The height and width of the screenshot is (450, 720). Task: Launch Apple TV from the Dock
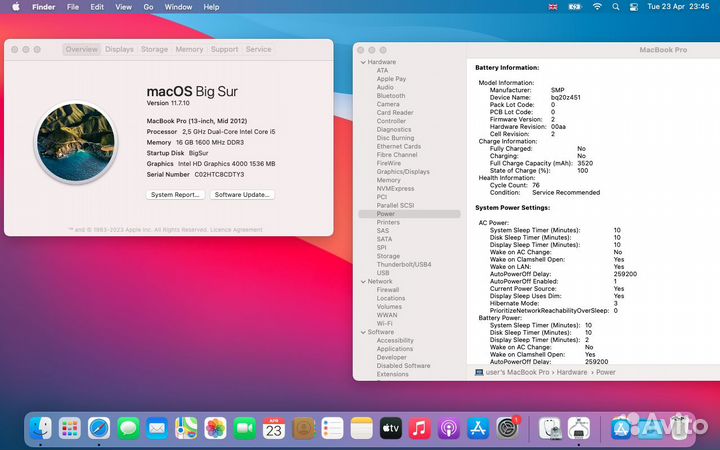tap(391, 428)
